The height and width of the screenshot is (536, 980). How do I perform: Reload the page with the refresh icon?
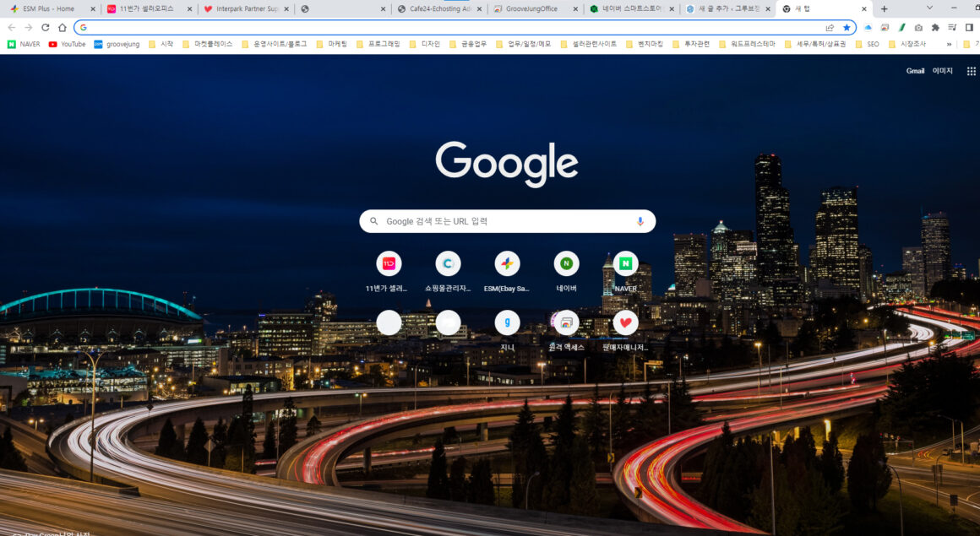46,27
